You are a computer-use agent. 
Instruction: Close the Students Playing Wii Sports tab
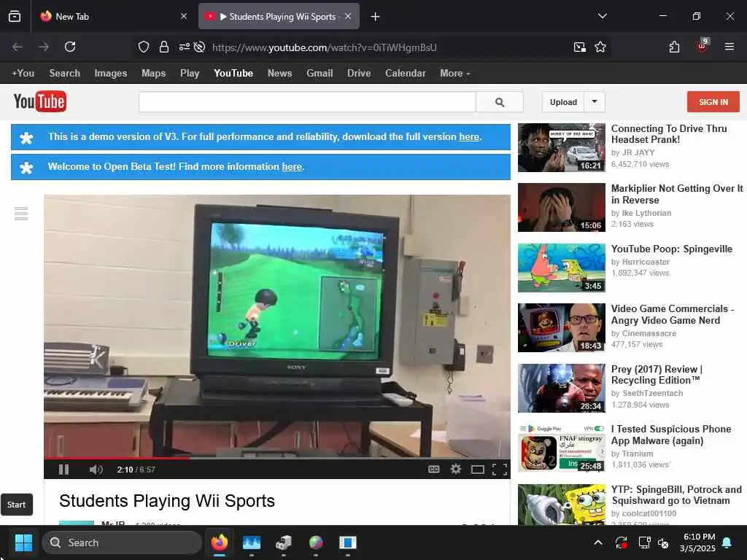click(348, 16)
